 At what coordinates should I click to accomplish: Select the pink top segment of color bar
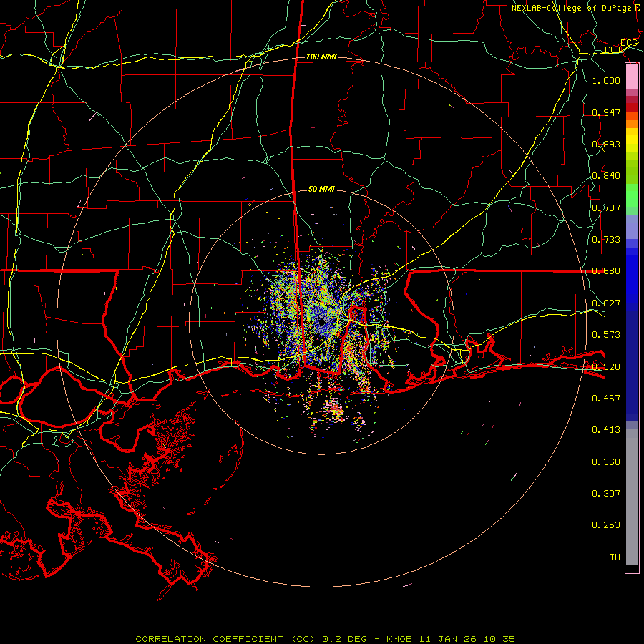point(632,77)
